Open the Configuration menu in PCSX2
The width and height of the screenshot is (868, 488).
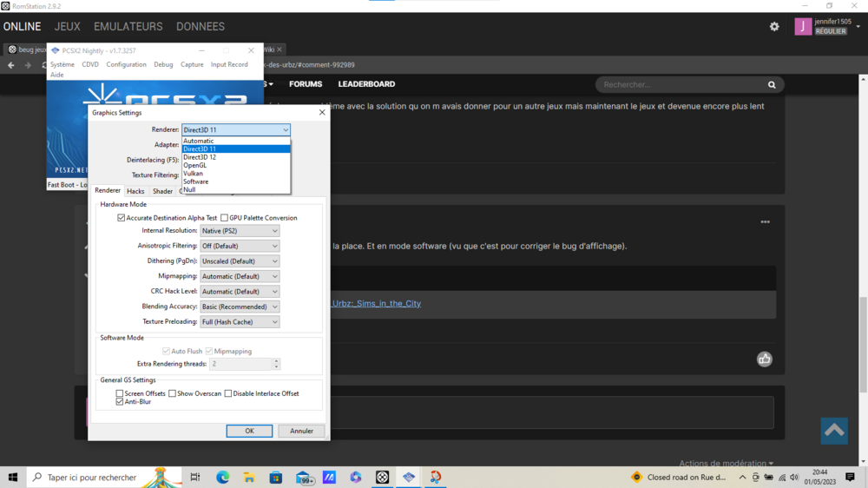pos(126,64)
